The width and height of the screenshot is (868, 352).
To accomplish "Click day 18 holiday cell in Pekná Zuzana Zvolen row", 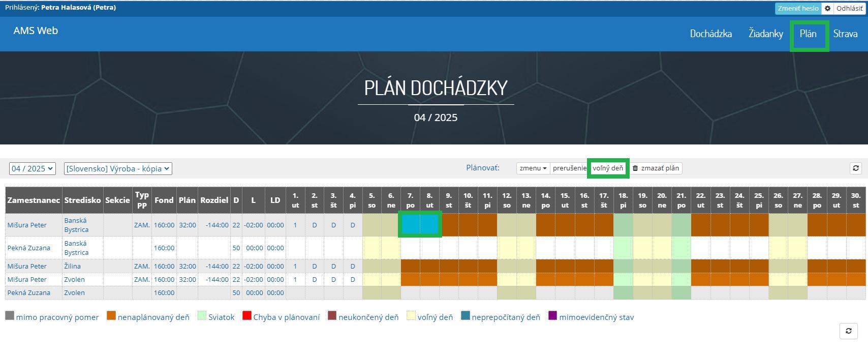I will click(x=623, y=292).
